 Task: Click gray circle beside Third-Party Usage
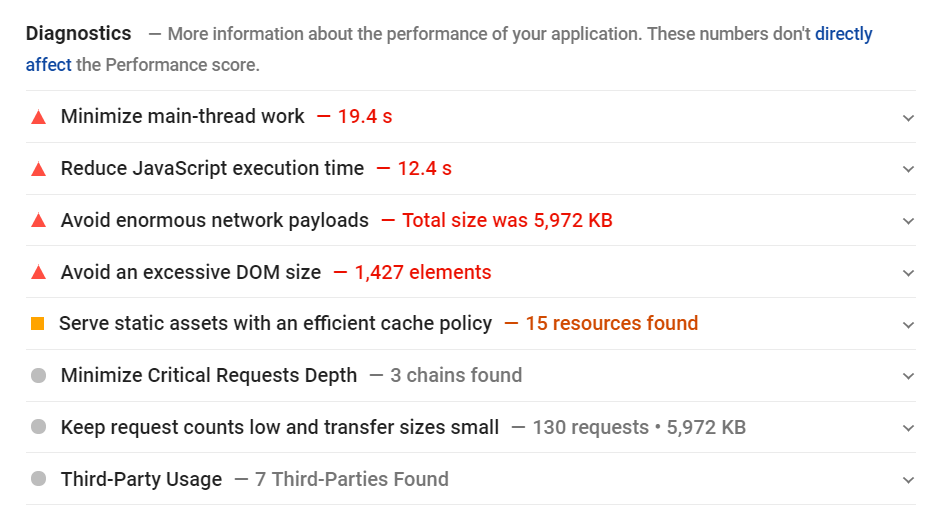click(39, 479)
